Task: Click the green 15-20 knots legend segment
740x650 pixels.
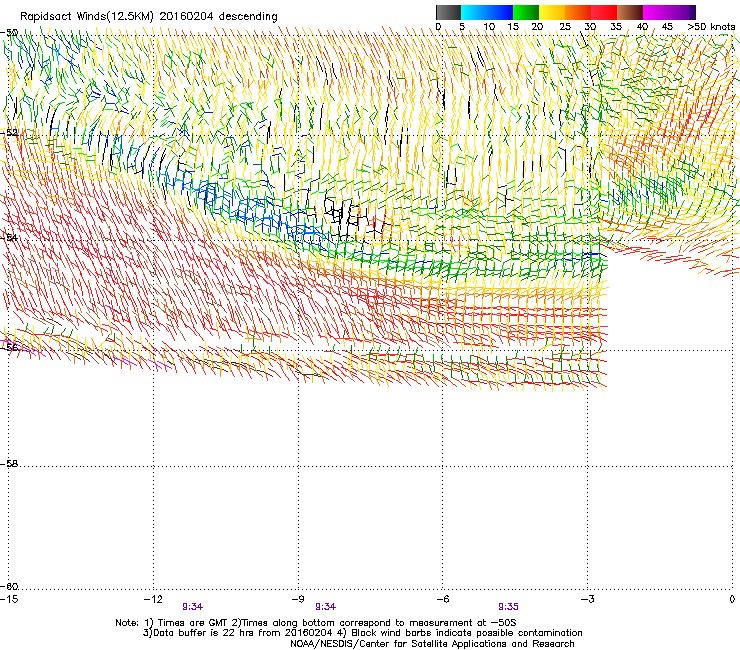Action: coord(526,12)
